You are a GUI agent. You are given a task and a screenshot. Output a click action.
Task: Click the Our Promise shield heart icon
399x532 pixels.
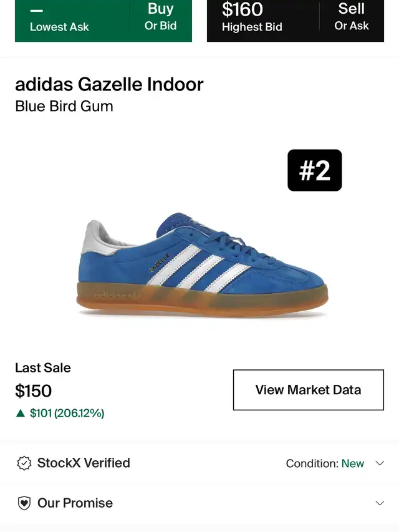click(x=24, y=503)
